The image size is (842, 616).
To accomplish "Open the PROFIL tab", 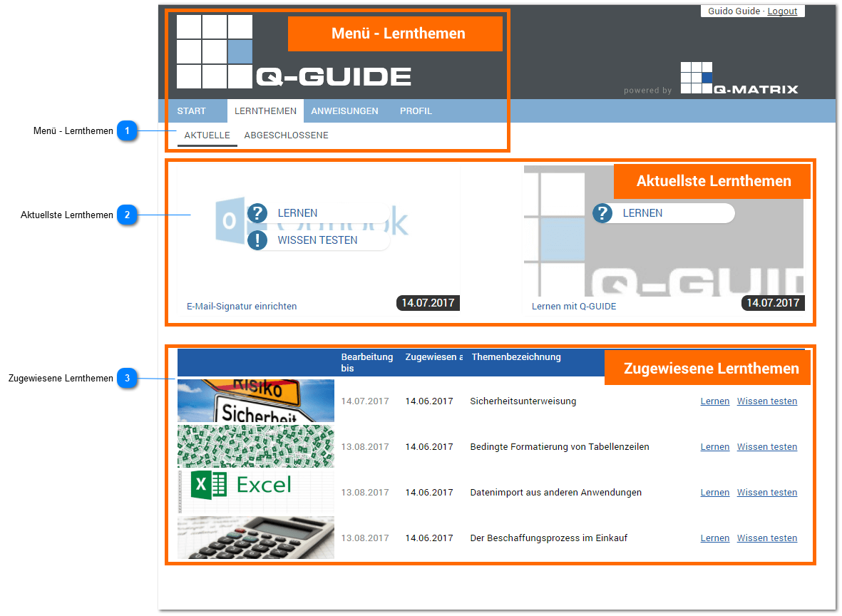I will point(416,111).
